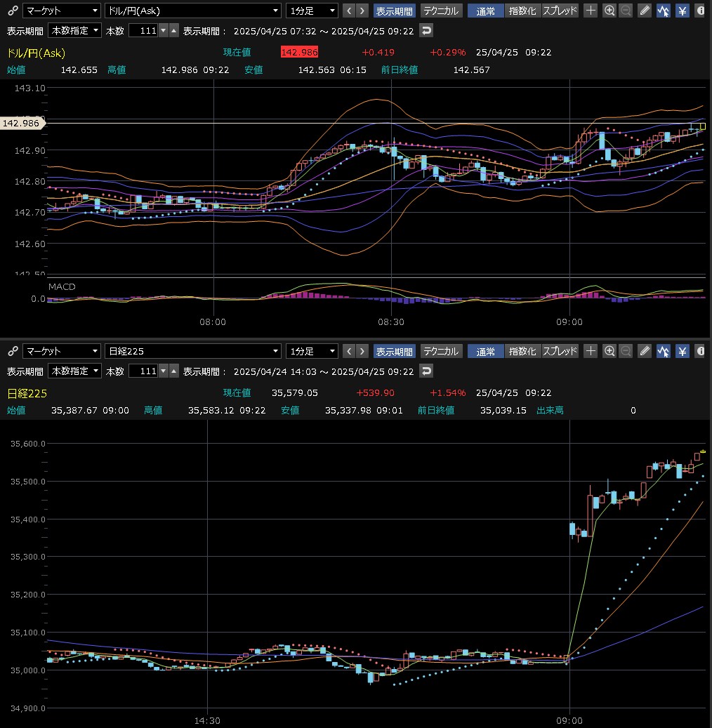
Task: Open 1分足 timeframe dropdown in top panel
Action: [312, 11]
